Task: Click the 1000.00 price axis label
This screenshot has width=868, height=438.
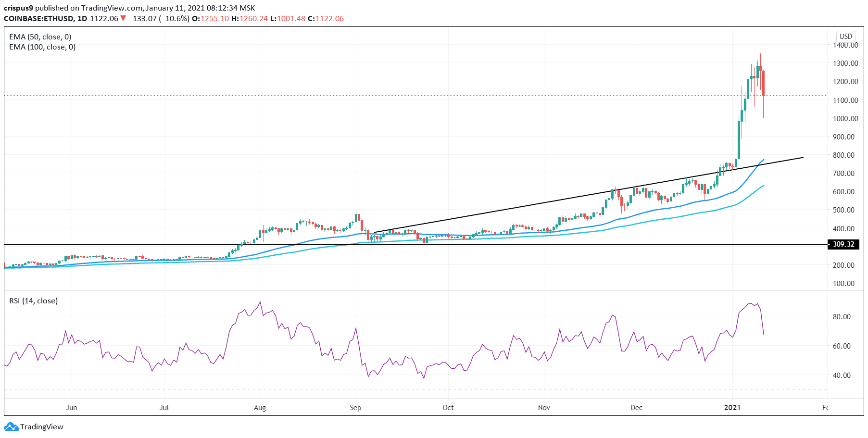Action: pyautogui.click(x=845, y=119)
